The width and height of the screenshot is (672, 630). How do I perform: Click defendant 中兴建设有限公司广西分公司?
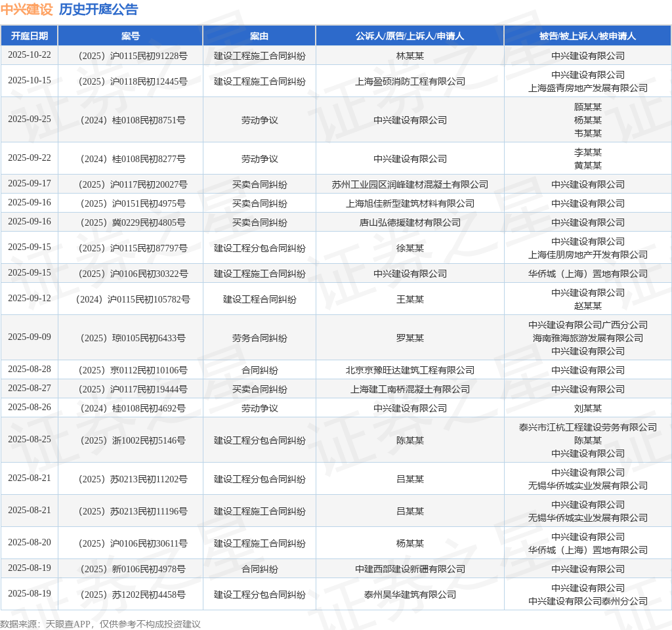pyautogui.click(x=587, y=325)
